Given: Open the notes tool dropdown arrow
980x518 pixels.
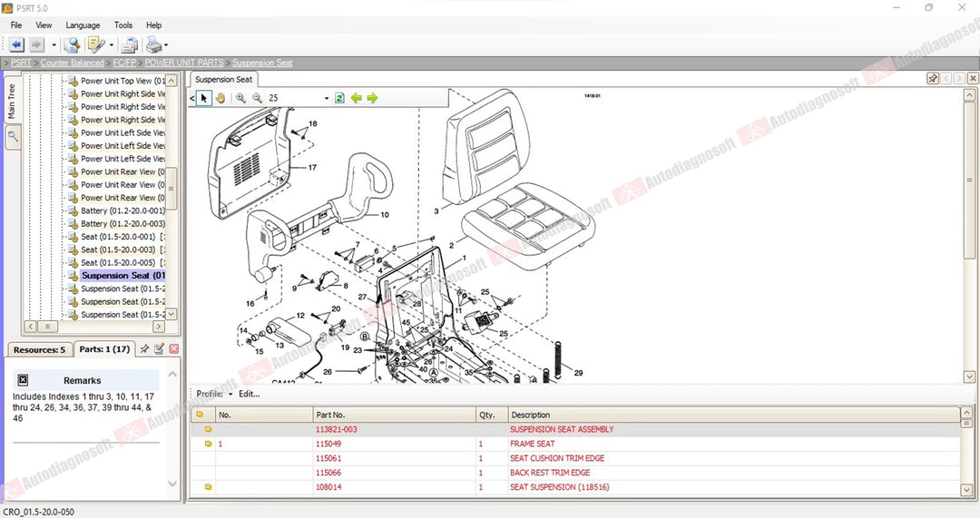Looking at the screenshot, I should 112,45.
